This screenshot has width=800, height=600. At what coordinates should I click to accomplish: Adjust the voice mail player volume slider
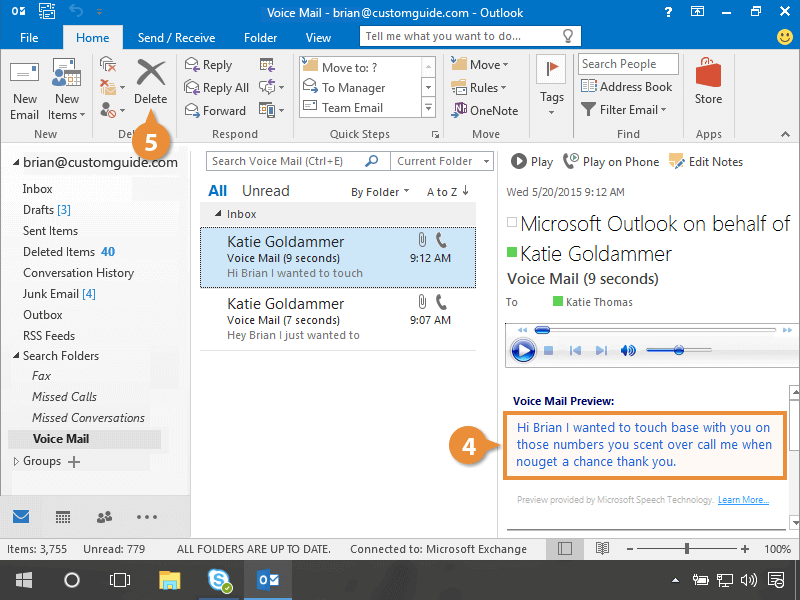tap(678, 350)
